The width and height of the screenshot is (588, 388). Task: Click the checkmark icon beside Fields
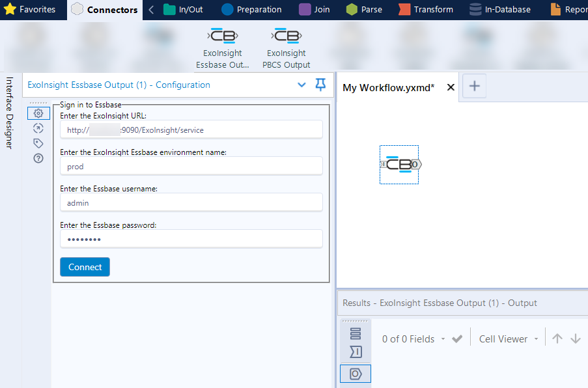pos(457,339)
